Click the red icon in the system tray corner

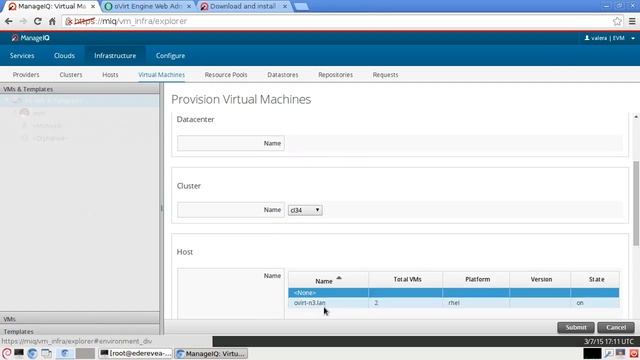tap(634, 353)
